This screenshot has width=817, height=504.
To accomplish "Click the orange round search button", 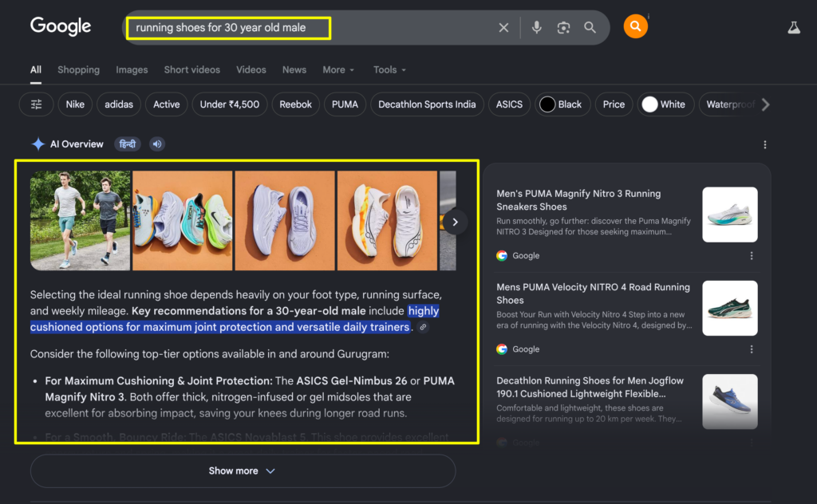I will [x=635, y=26].
